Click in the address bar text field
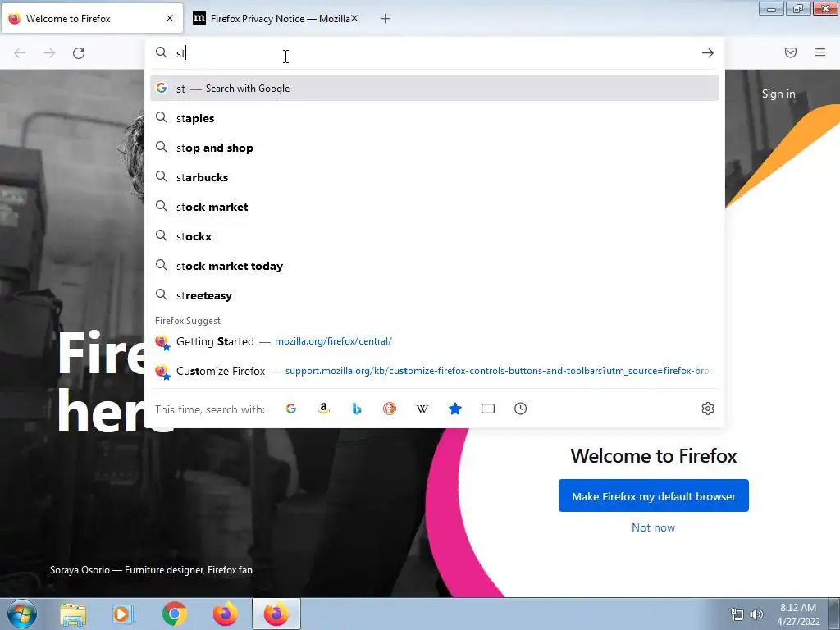This screenshot has height=630, width=840. (x=434, y=53)
